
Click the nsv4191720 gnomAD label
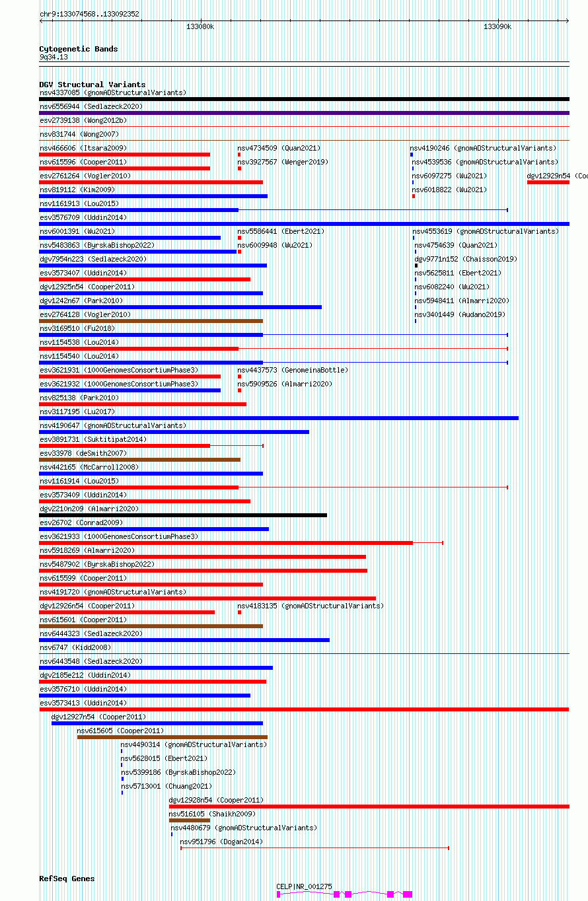click(x=113, y=592)
